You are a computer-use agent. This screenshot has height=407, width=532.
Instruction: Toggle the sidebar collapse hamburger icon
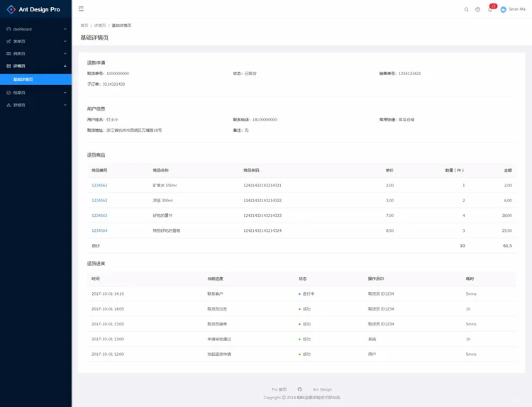pos(81,9)
